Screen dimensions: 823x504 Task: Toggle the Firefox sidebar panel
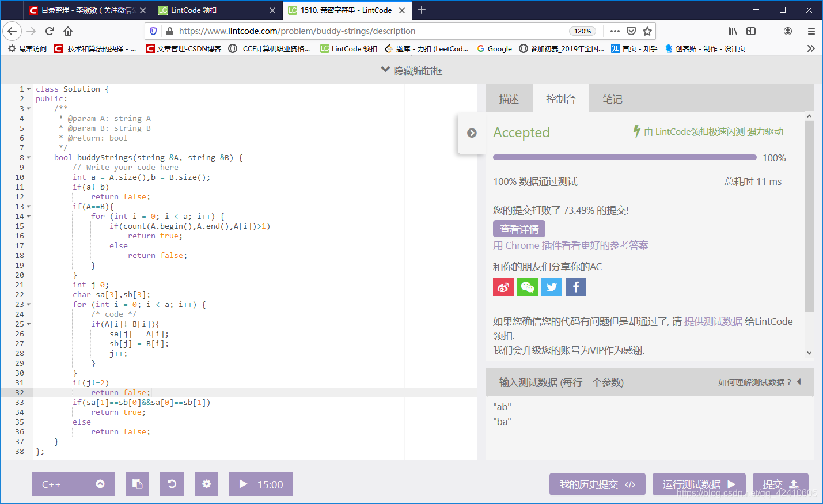point(750,31)
